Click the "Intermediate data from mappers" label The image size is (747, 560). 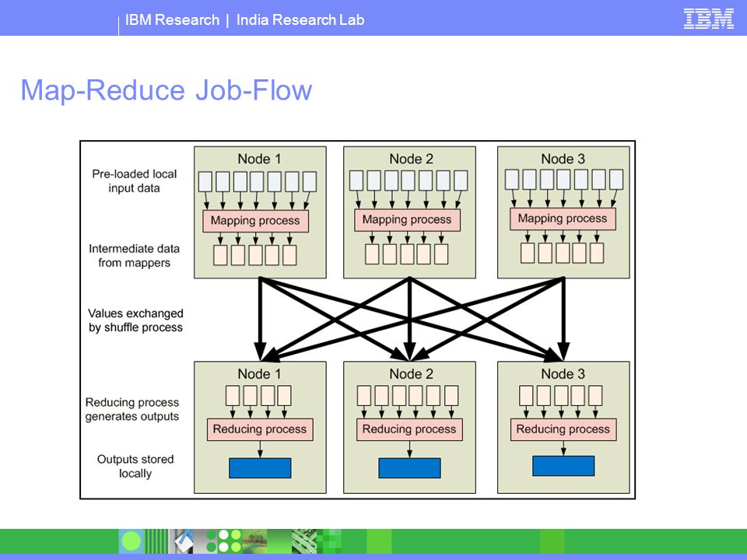coord(135,255)
